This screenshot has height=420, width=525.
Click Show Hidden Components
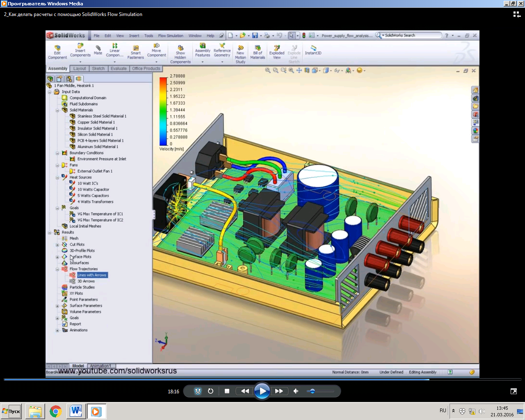click(x=180, y=54)
